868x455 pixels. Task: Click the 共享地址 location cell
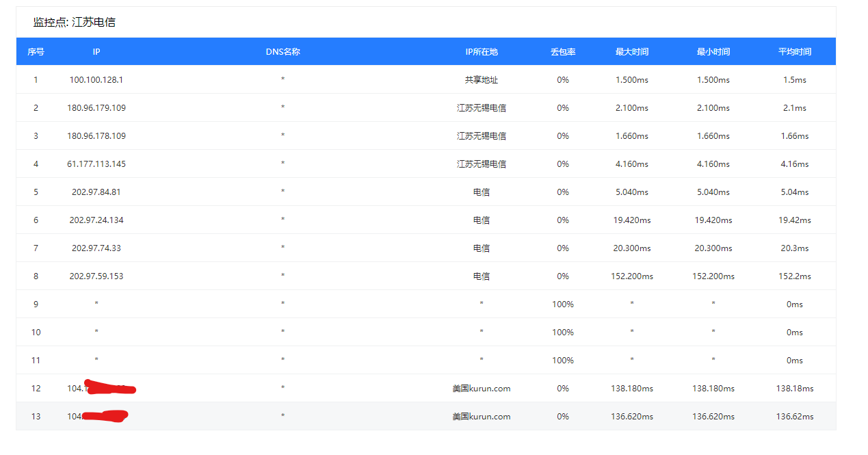[x=482, y=80]
